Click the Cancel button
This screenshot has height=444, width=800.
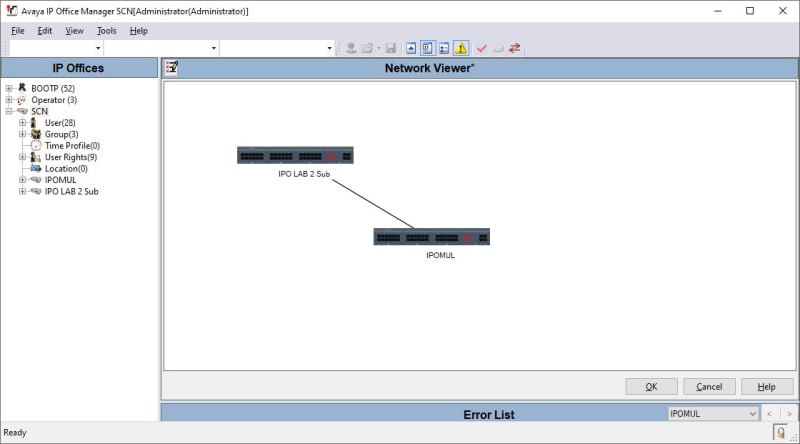click(x=709, y=386)
